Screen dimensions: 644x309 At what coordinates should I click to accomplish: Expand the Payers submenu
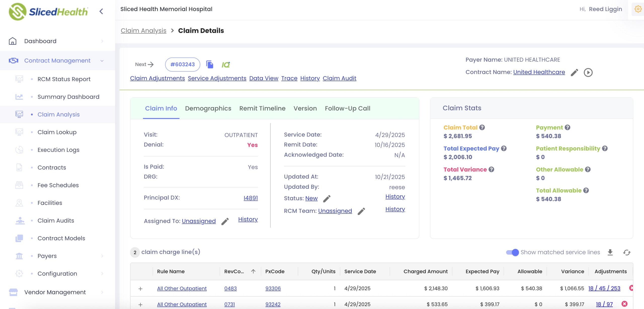[102, 256]
